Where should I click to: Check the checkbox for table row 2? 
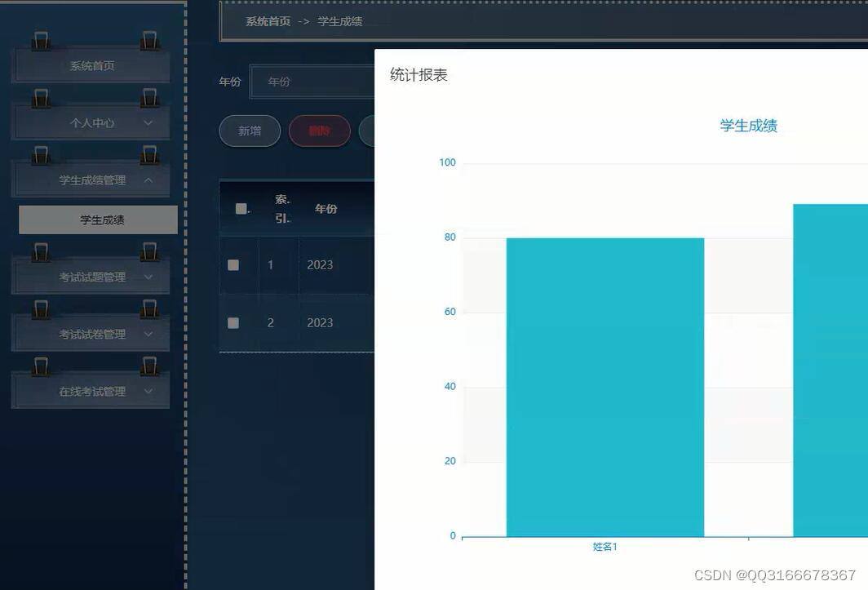233,322
